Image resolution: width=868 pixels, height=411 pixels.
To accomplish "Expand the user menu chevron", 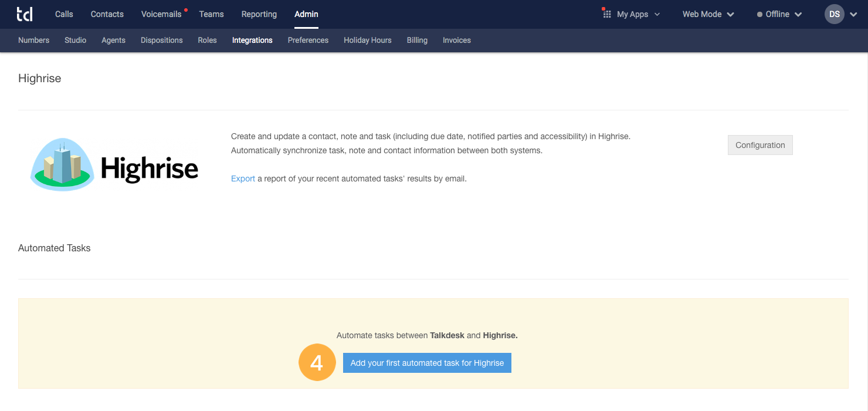I will pyautogui.click(x=853, y=15).
